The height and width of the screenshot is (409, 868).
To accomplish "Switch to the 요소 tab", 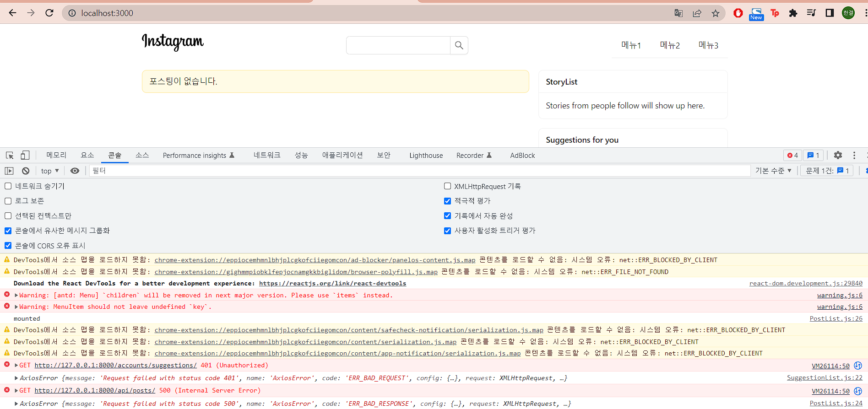I will (87, 155).
